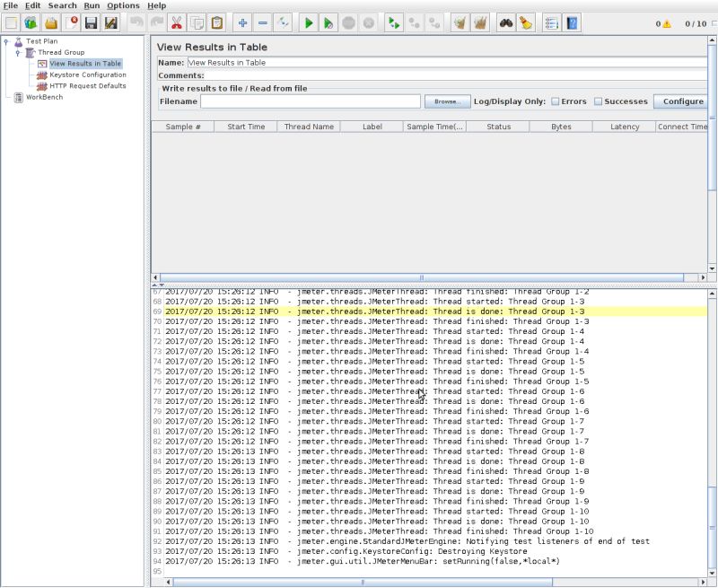This screenshot has width=718, height=588.
Task: Open the Edit menu
Action: [32, 5]
